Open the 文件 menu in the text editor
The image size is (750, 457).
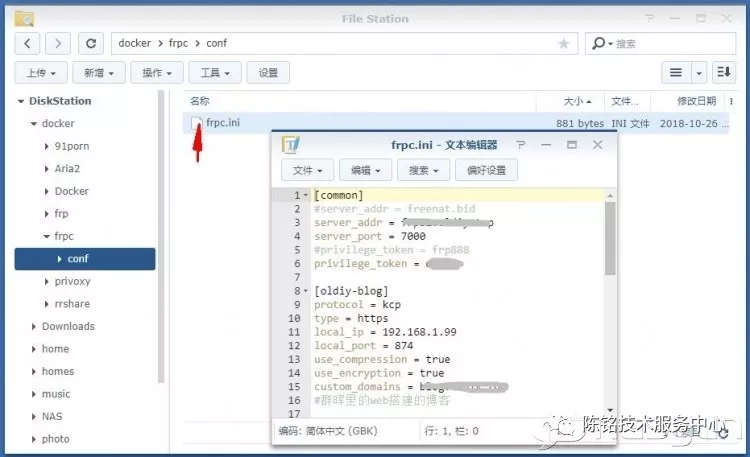point(307,170)
